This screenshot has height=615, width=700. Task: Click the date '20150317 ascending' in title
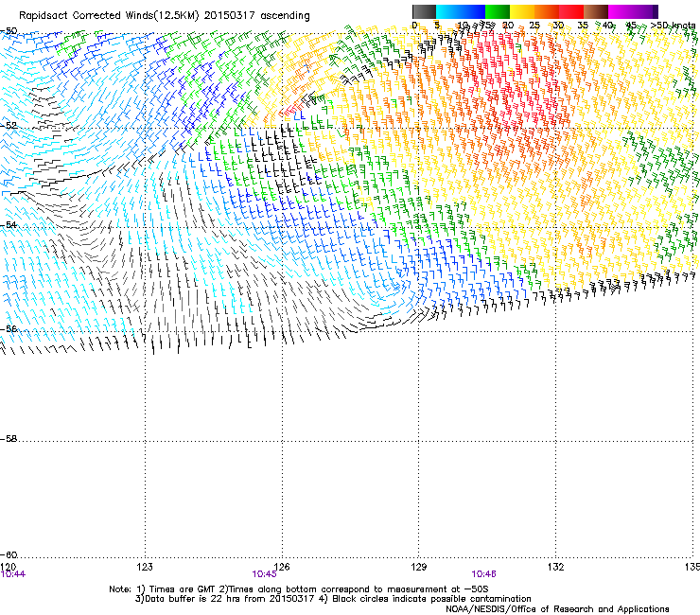(257, 16)
